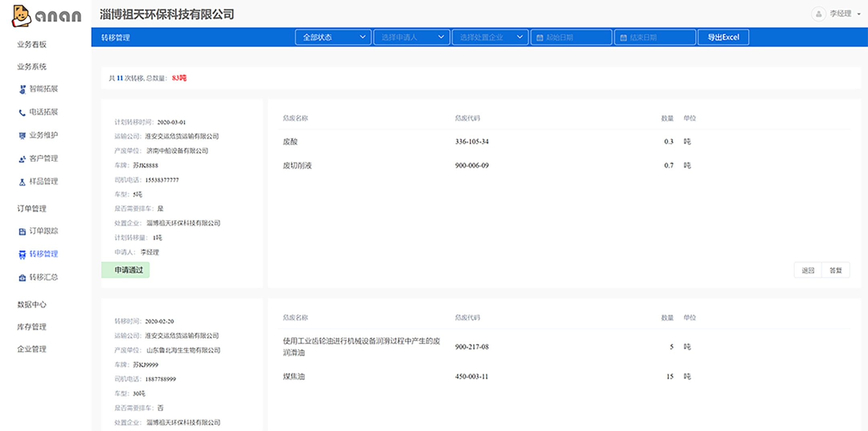Click the 电话拓展 phone icon
868x431 pixels.
[22, 113]
